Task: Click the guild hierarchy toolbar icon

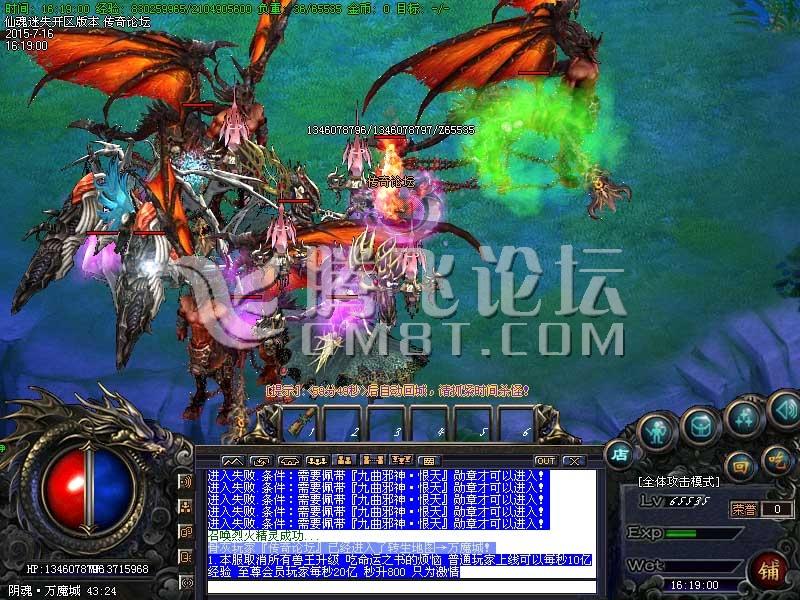Action: [400, 461]
